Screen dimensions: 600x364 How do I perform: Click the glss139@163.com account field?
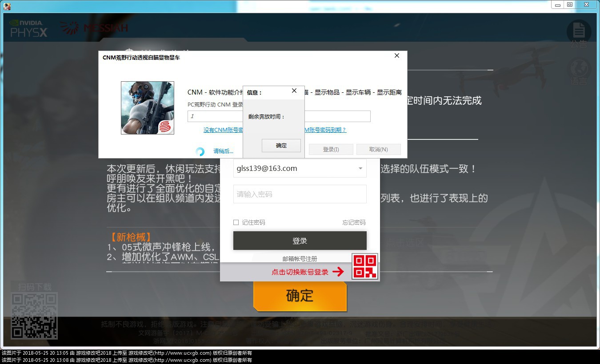coord(300,168)
